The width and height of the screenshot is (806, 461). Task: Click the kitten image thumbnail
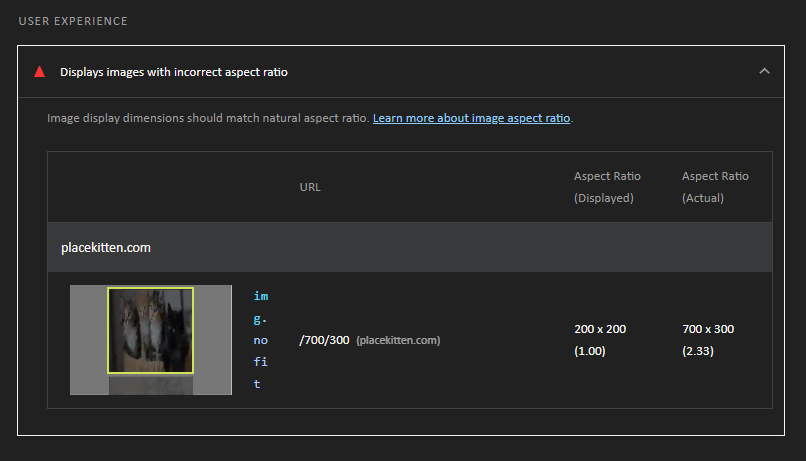(151, 340)
